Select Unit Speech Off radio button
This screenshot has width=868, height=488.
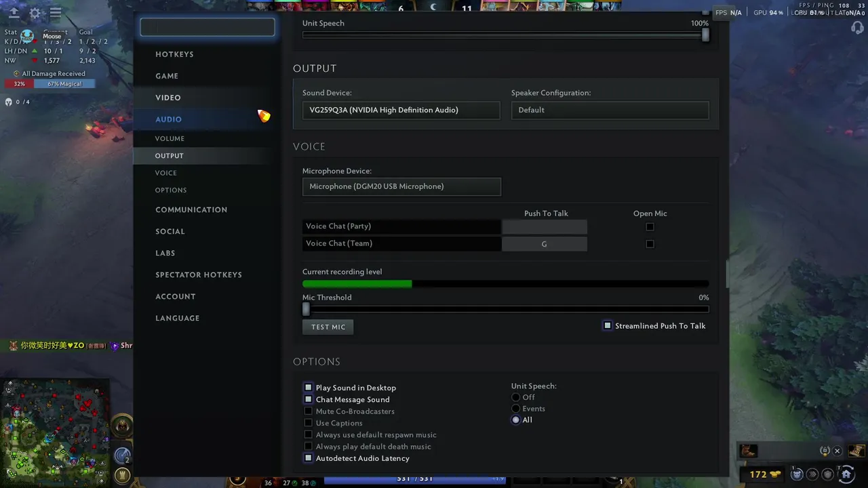(516, 397)
